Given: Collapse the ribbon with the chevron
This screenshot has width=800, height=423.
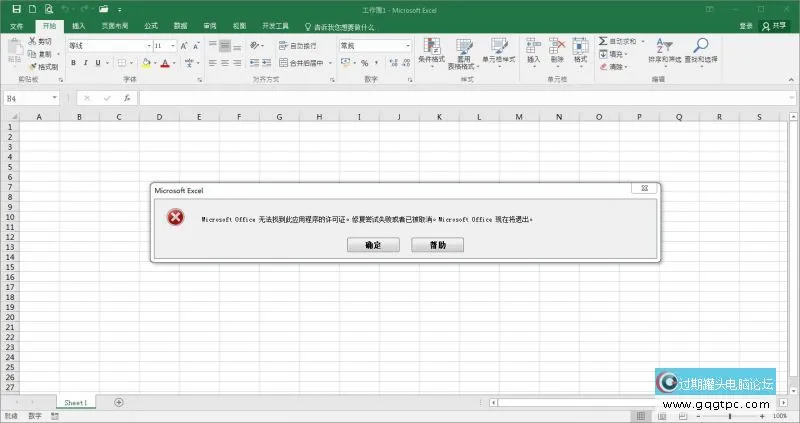Looking at the screenshot, I should 791,80.
